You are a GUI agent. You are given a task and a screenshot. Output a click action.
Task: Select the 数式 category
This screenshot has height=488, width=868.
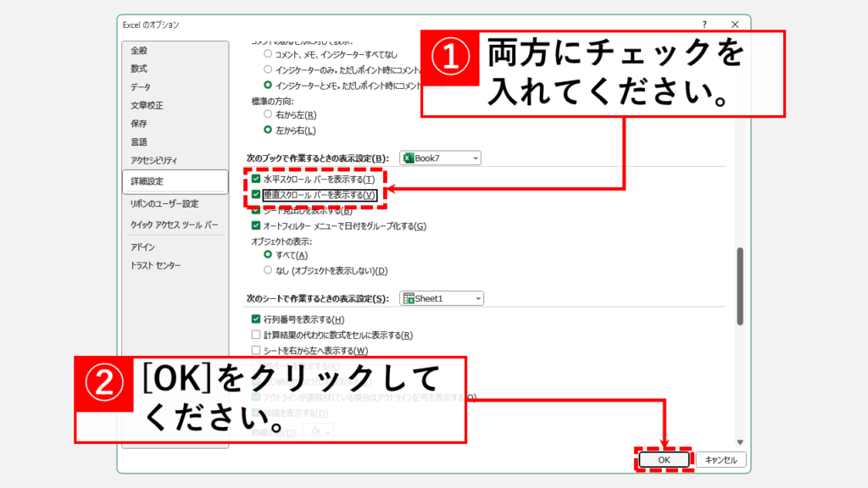click(139, 69)
